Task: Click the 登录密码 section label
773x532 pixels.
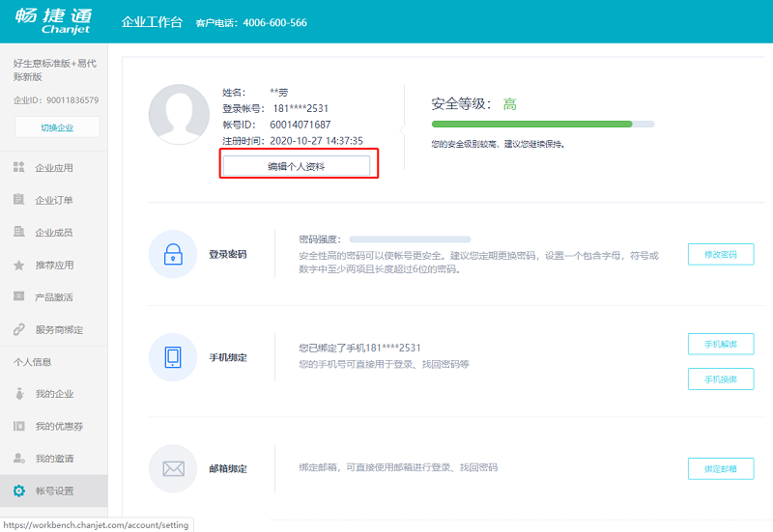Action: pos(228,254)
